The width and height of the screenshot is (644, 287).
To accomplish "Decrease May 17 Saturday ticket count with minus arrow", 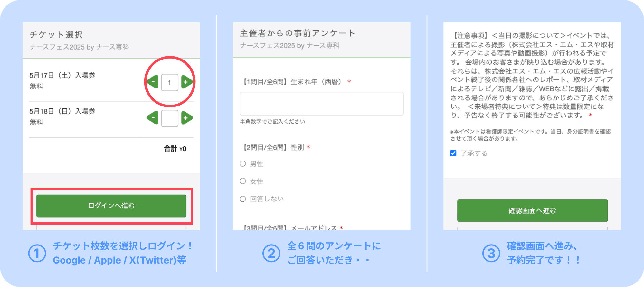I will click(x=153, y=82).
